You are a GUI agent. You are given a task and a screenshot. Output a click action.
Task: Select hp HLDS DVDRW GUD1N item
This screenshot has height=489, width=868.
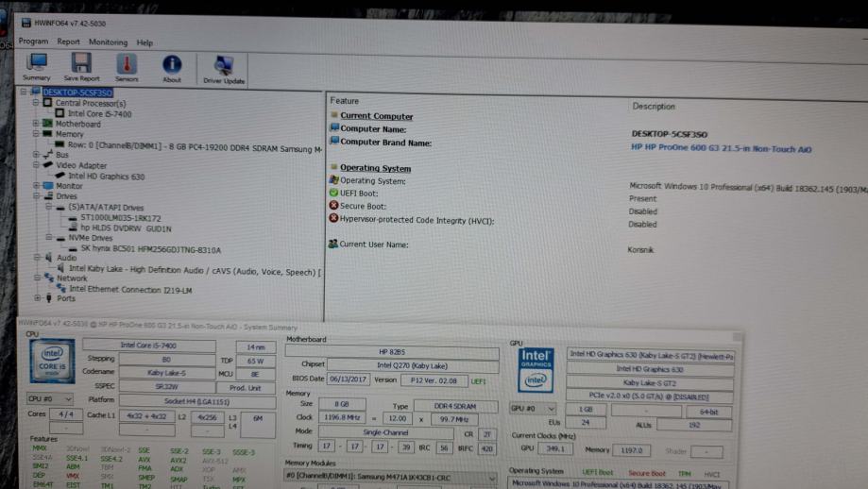pyautogui.click(x=126, y=228)
